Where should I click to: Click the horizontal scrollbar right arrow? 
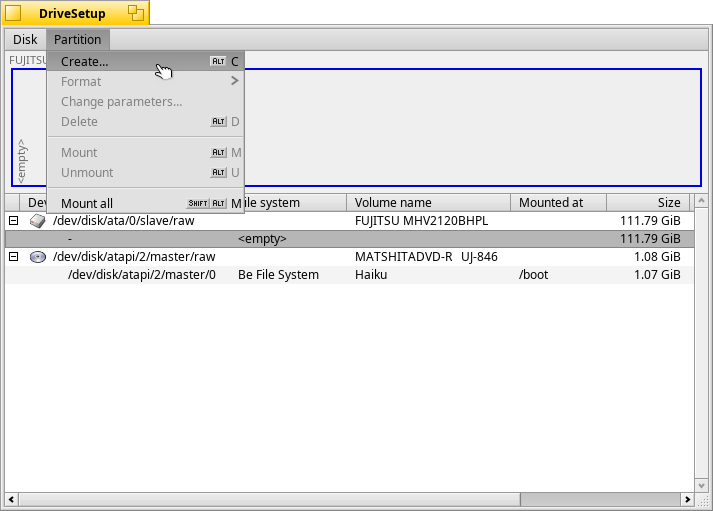[x=687, y=499]
